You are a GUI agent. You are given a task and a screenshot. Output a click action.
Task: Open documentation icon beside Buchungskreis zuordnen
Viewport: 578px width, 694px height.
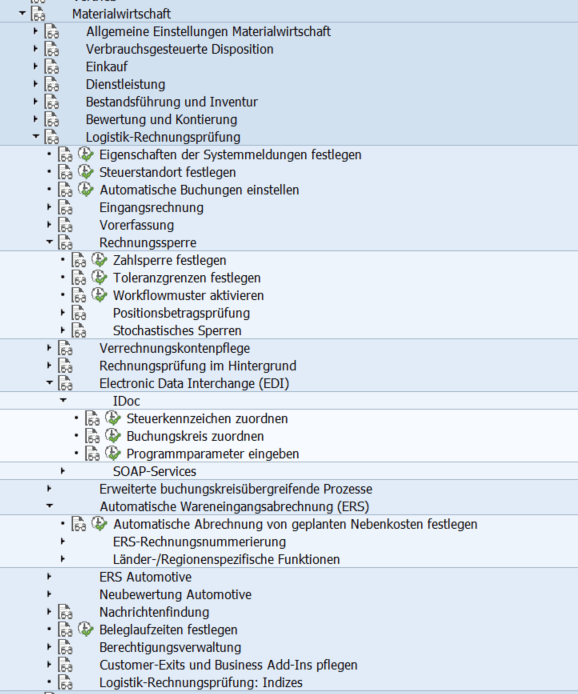click(92, 436)
